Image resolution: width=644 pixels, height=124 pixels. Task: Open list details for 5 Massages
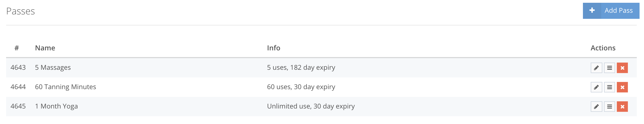click(x=609, y=68)
